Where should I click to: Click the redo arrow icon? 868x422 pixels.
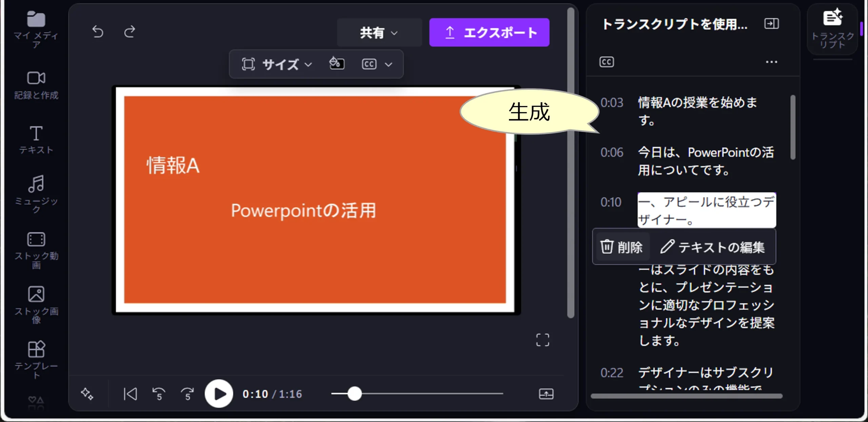pos(130,32)
